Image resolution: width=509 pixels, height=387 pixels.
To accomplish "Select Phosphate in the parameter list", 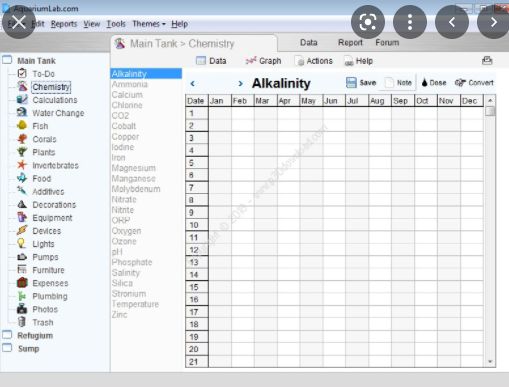I will click(x=132, y=262).
